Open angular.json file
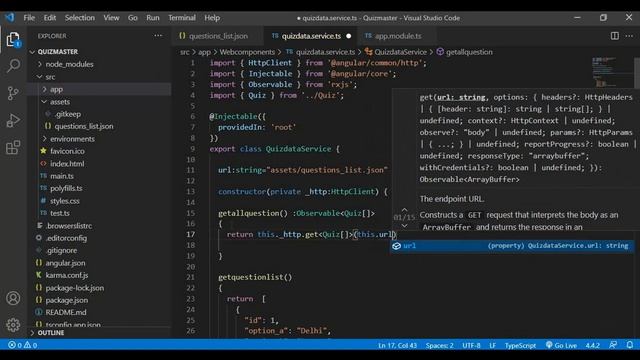The height and width of the screenshot is (360, 640). coord(65,263)
